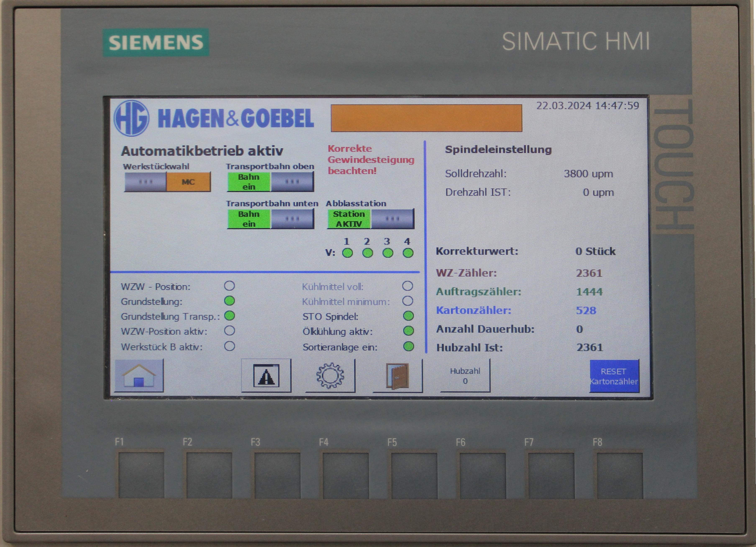Tap the Auftragszähler value 1444
Viewport: 756px width, 547px height.
coord(589,292)
